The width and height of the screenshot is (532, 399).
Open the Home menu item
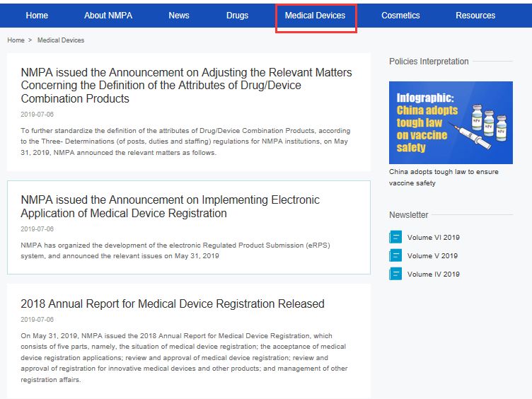pyautogui.click(x=37, y=16)
